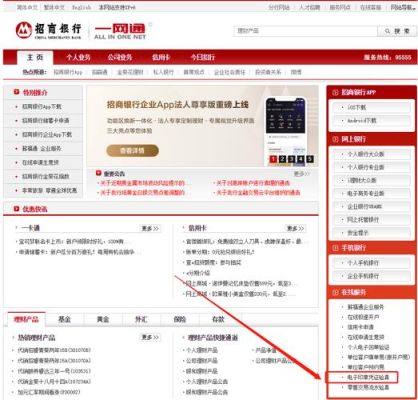Collapse the 手机银行 sidebar section
Image resolution: width=418 pixels, height=400 pixels.
tap(335, 248)
